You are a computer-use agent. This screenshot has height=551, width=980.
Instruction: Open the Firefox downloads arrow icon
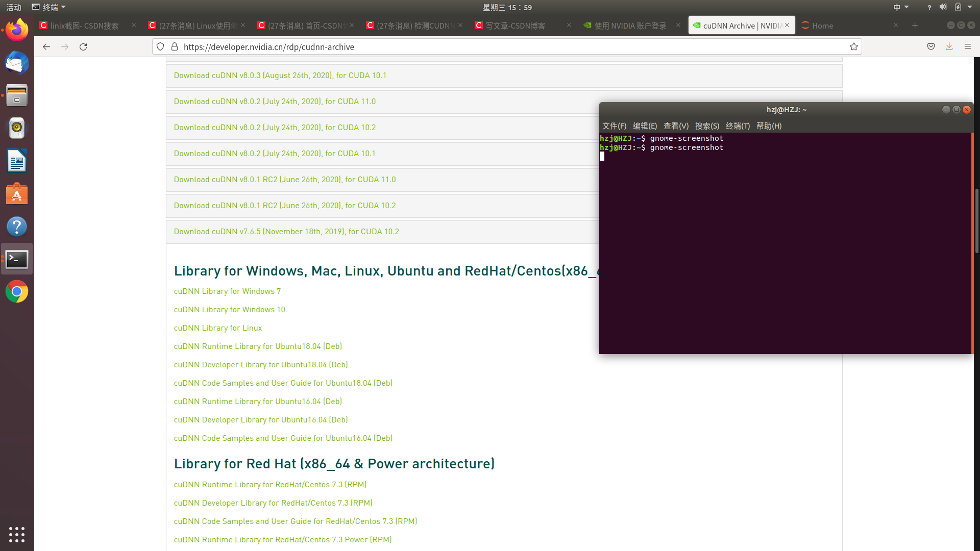[949, 47]
